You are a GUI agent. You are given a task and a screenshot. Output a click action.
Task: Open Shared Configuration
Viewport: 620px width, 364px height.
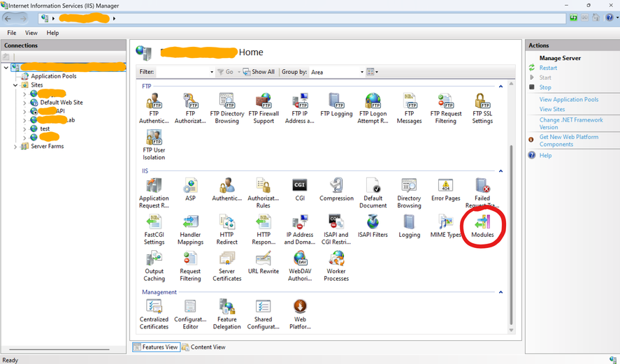264,314
